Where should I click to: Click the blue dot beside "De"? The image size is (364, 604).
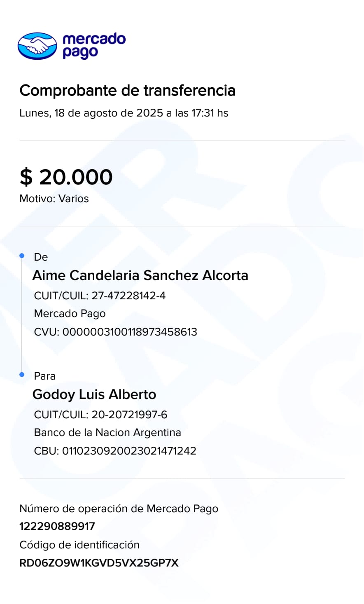(x=22, y=256)
